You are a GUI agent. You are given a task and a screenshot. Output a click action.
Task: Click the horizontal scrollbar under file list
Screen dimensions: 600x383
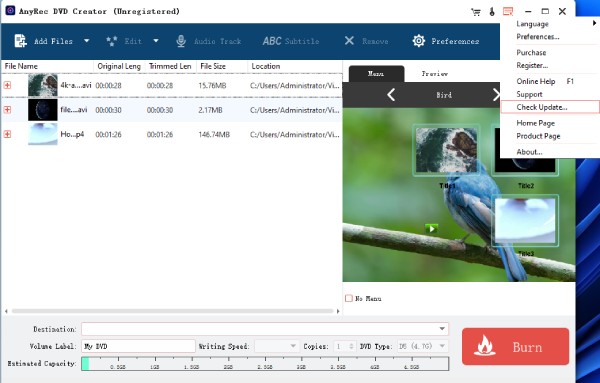(172, 311)
